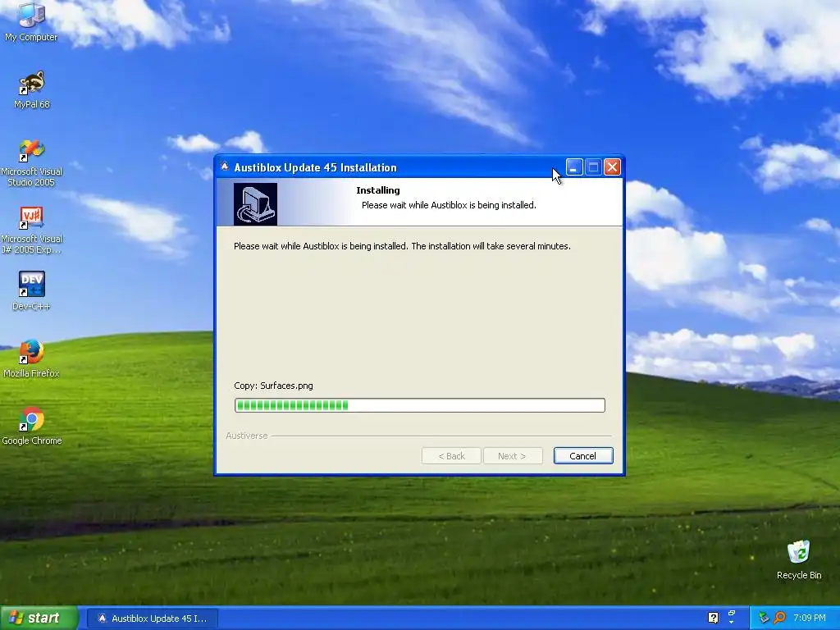Click the Austiverse branding label
840x630 pixels.
tap(246, 436)
